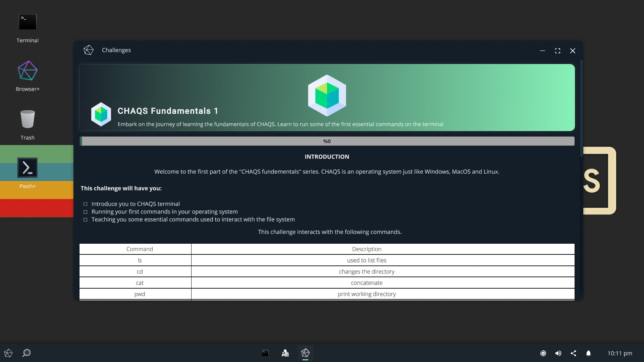Select the CHAQS Fundamentals 1 challenge header

167,111
